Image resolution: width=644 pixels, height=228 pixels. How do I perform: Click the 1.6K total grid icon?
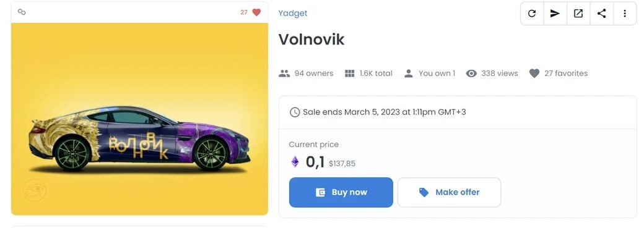click(349, 74)
